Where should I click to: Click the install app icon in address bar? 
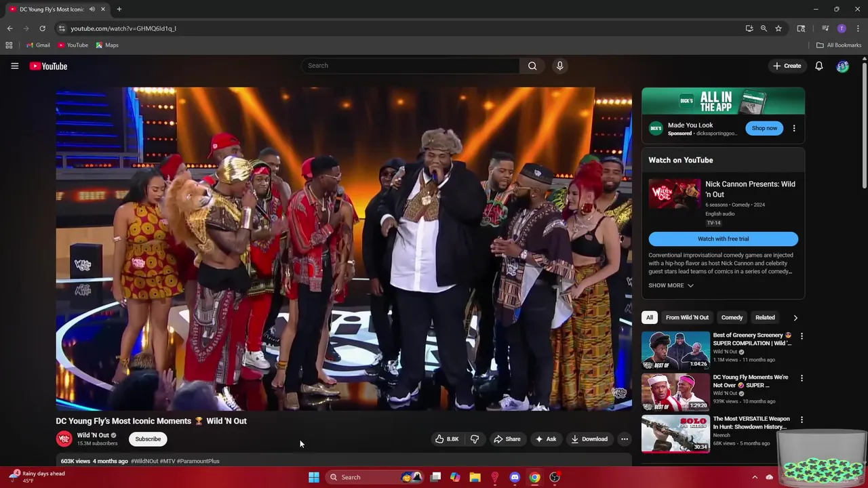749,28
